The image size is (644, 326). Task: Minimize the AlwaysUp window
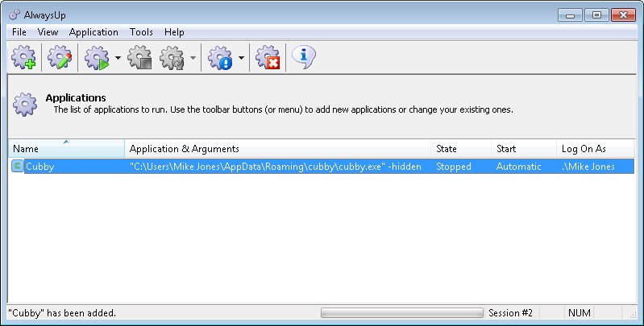570,15
